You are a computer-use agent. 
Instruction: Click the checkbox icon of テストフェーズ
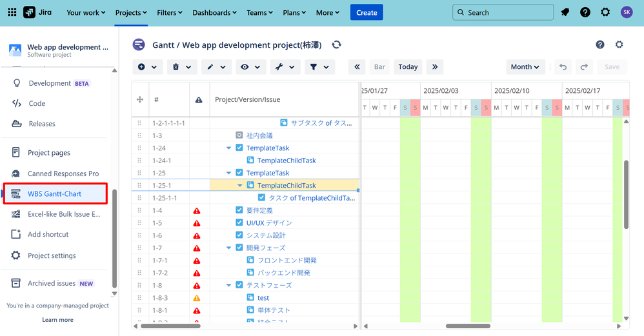[239, 284]
